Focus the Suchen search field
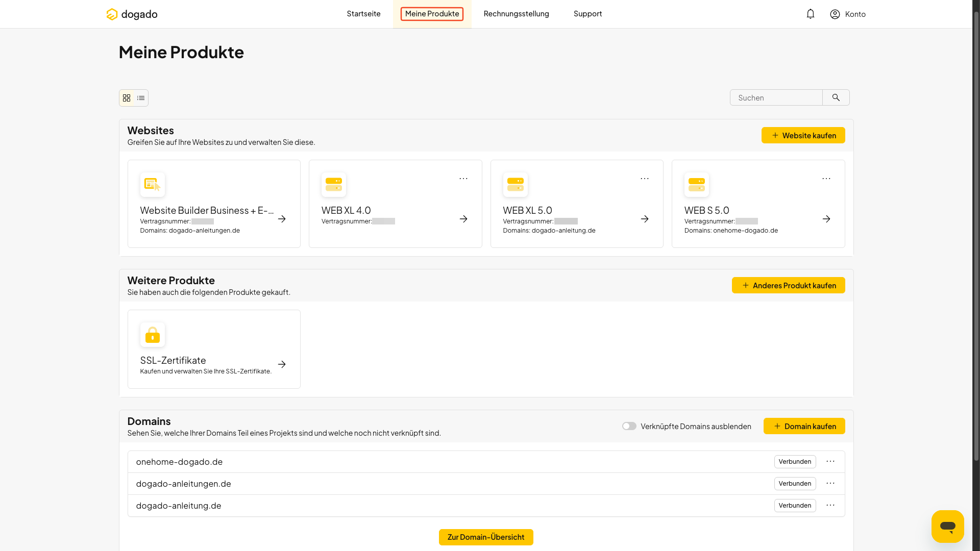The height and width of the screenshot is (551, 980). pyautogui.click(x=776, y=97)
